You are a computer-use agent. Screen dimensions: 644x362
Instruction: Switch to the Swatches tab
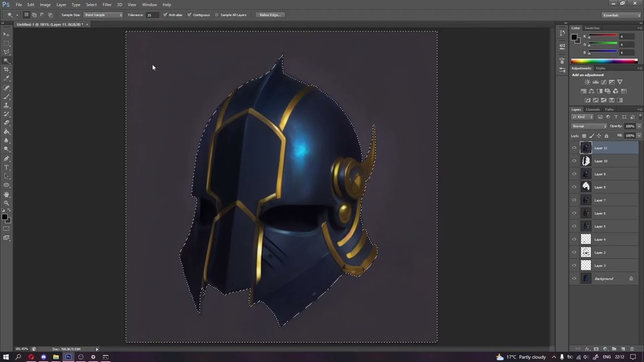click(x=592, y=28)
